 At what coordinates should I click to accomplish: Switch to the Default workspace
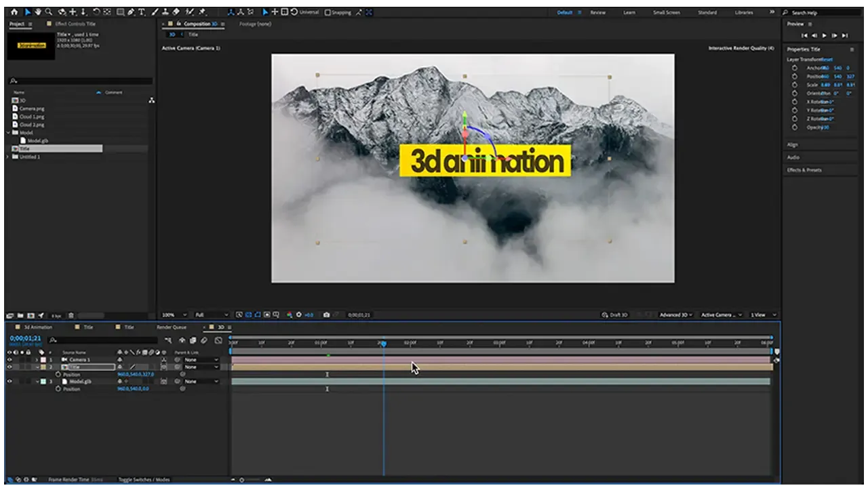(x=564, y=12)
